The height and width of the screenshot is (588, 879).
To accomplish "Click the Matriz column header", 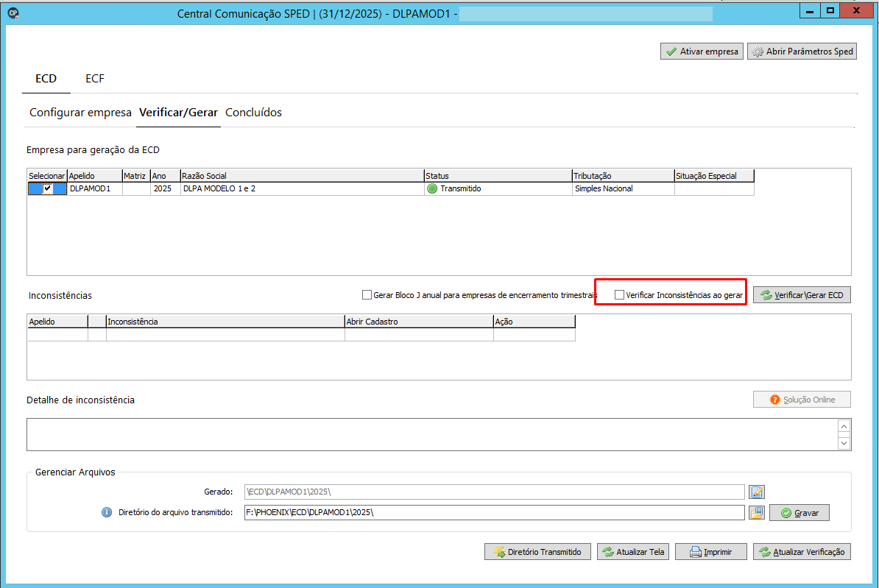I will (x=135, y=176).
